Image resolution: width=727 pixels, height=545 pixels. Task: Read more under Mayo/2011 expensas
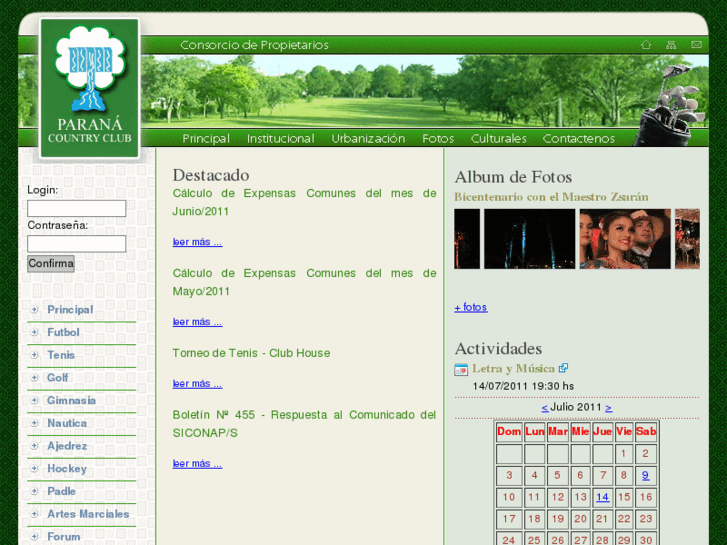point(198,321)
